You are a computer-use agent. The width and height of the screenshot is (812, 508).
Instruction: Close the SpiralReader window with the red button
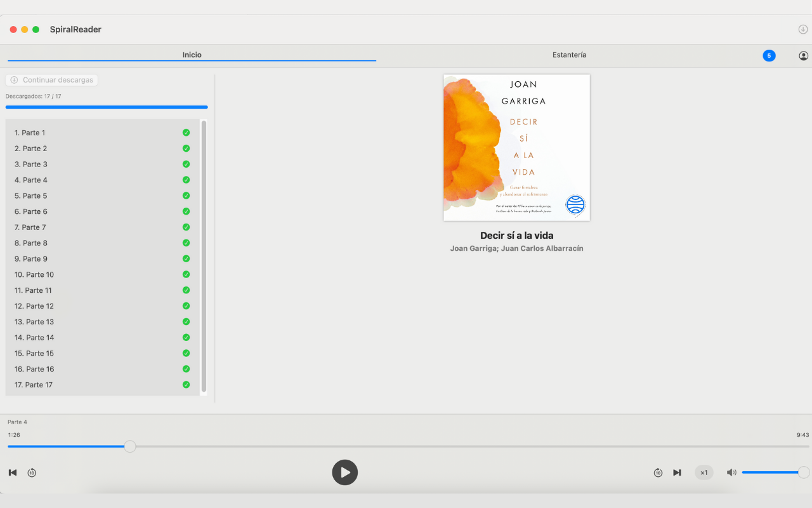[x=13, y=29]
